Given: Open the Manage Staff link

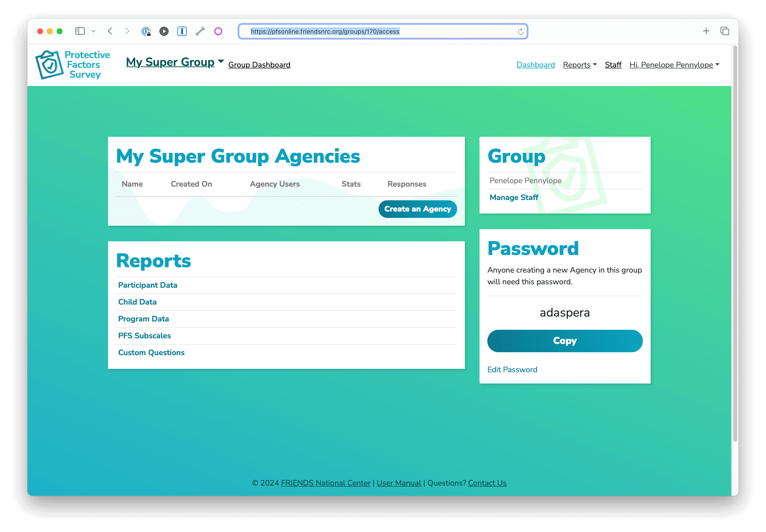Looking at the screenshot, I should tap(514, 197).
